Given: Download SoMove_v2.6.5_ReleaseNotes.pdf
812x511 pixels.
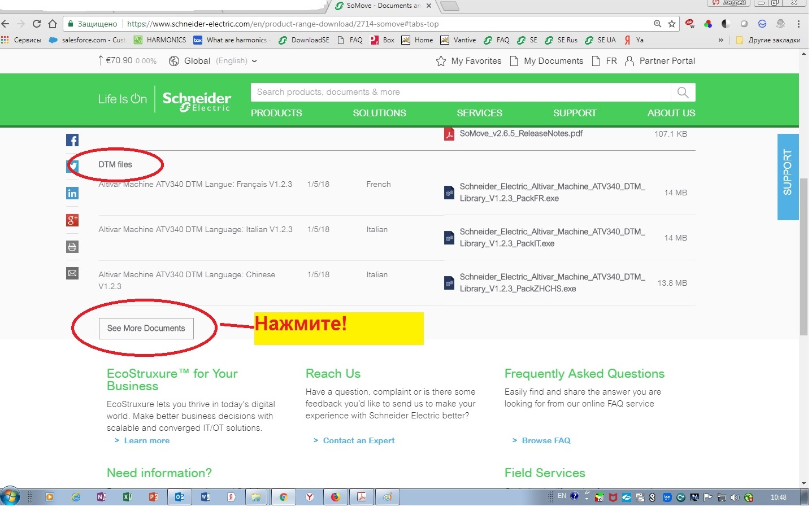Looking at the screenshot, I should tap(521, 134).
